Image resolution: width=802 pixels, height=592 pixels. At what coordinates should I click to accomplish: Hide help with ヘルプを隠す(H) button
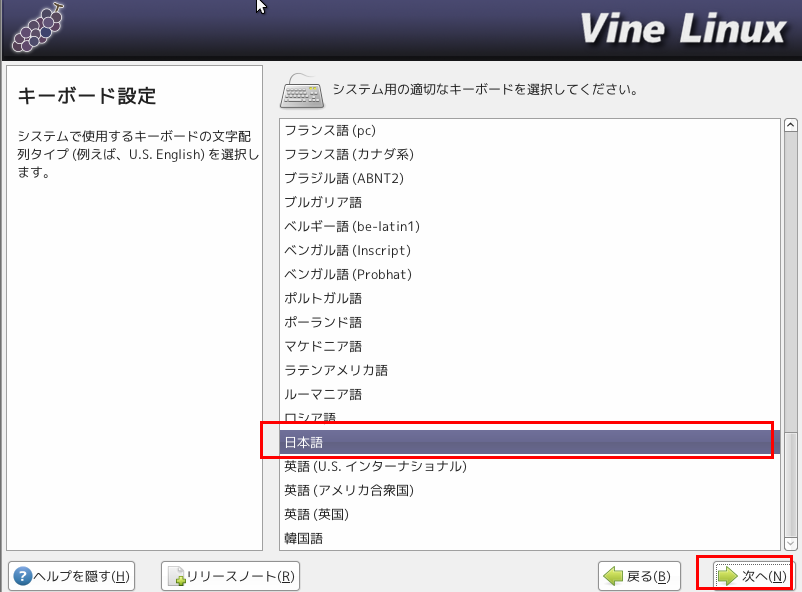(x=72, y=576)
